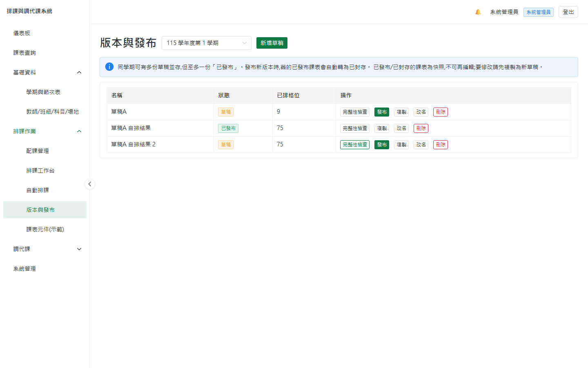Expand the 調代課 menu group
Viewport: 588px width, 368px height.
(x=45, y=249)
